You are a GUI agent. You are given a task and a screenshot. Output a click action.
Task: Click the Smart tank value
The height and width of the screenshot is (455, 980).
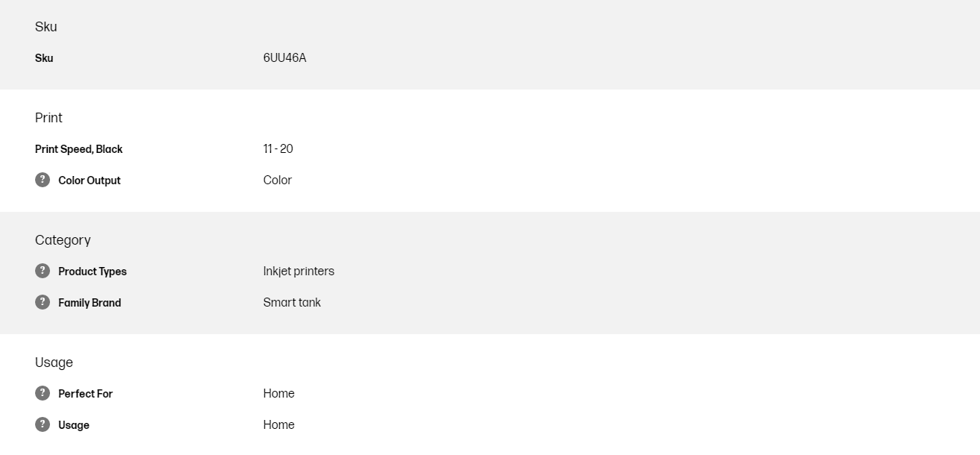click(292, 303)
